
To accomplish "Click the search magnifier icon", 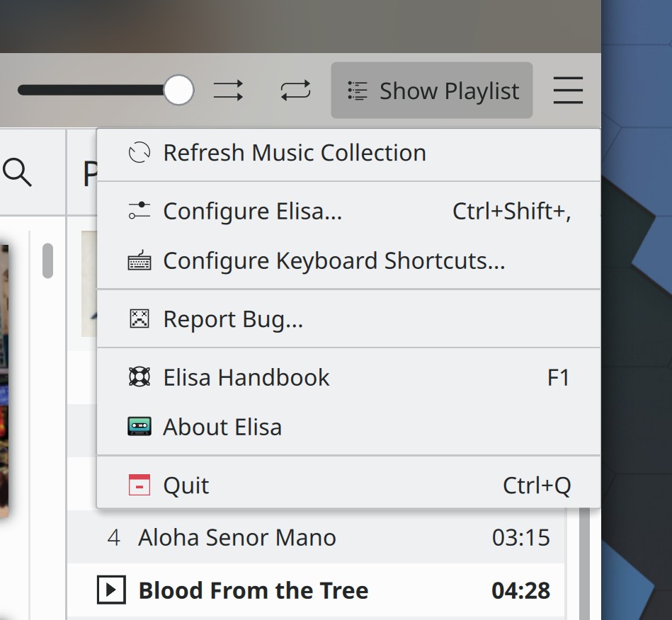I will [18, 172].
